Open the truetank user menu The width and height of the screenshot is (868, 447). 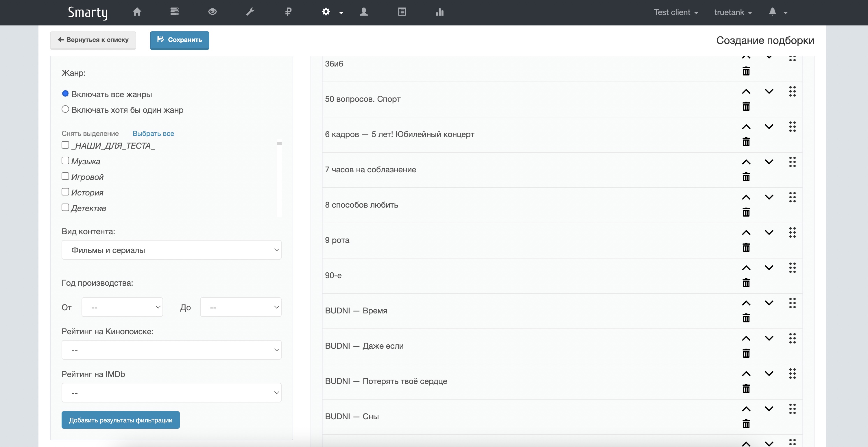733,12
